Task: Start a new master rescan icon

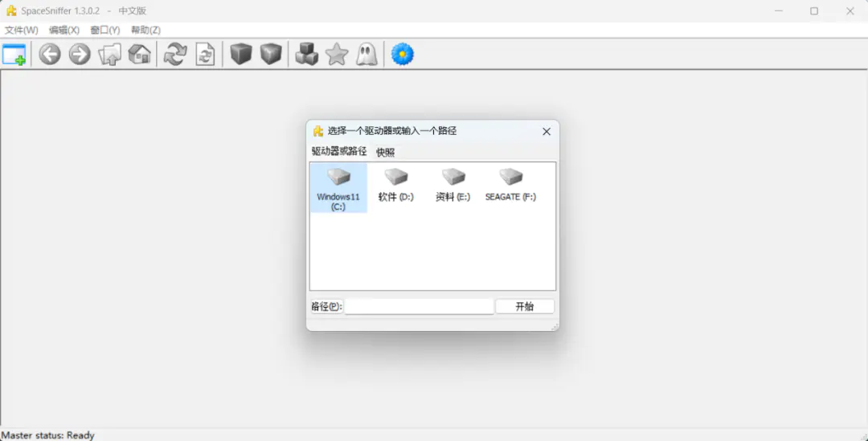Action: pos(174,55)
